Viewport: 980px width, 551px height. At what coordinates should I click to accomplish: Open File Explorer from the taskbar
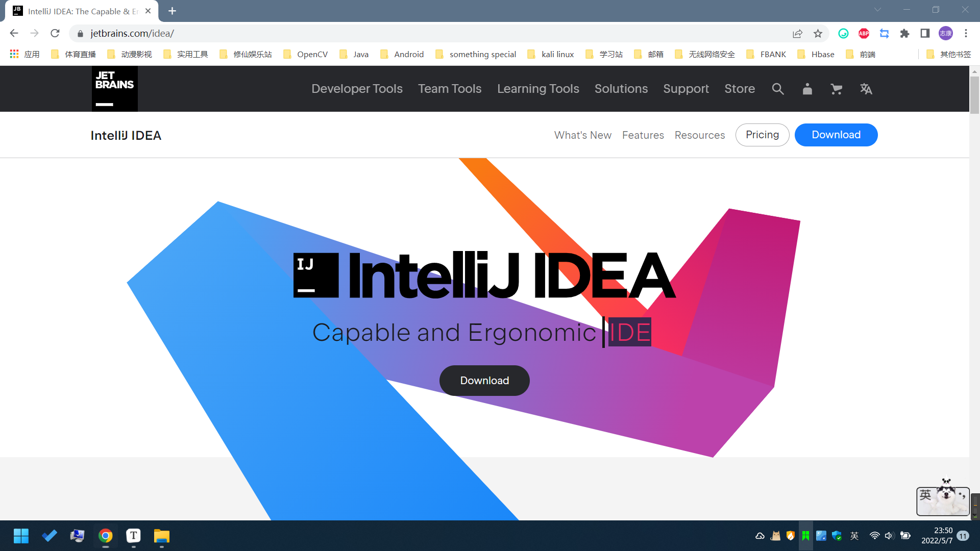click(x=162, y=536)
